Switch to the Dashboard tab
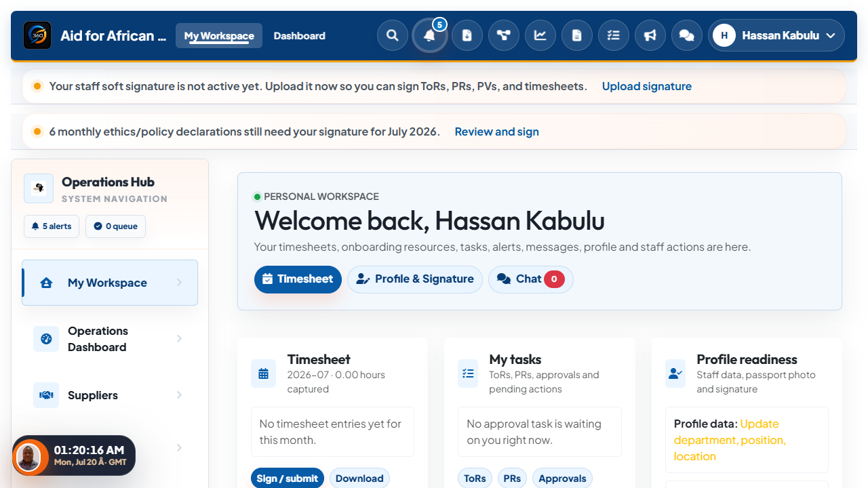 (299, 36)
